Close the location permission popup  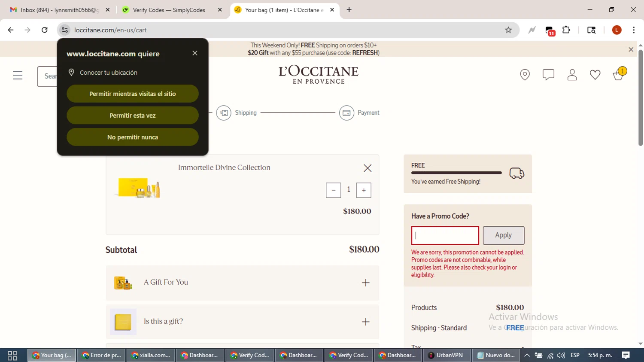195,53
